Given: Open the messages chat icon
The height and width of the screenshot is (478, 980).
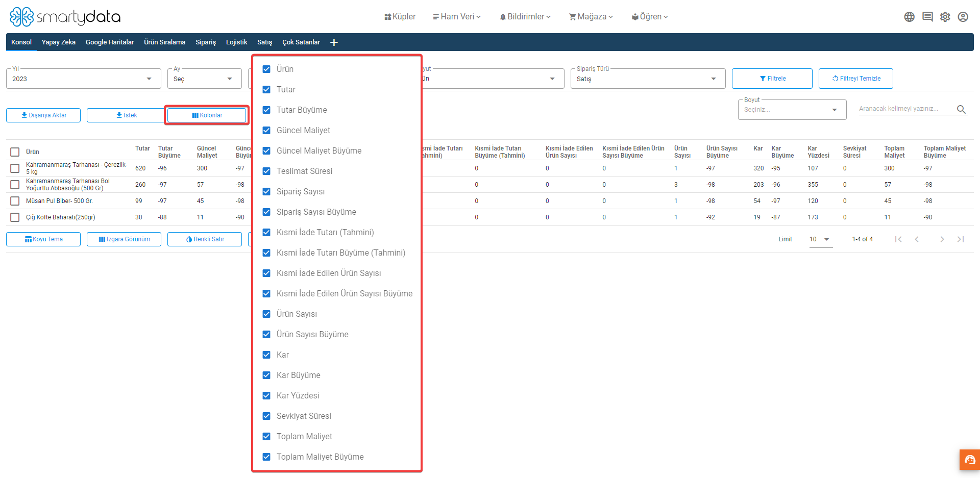Looking at the screenshot, I should (x=927, y=17).
